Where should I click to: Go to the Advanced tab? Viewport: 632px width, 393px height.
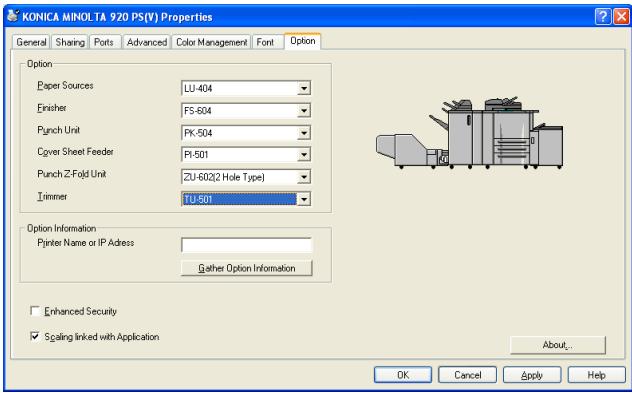[147, 42]
